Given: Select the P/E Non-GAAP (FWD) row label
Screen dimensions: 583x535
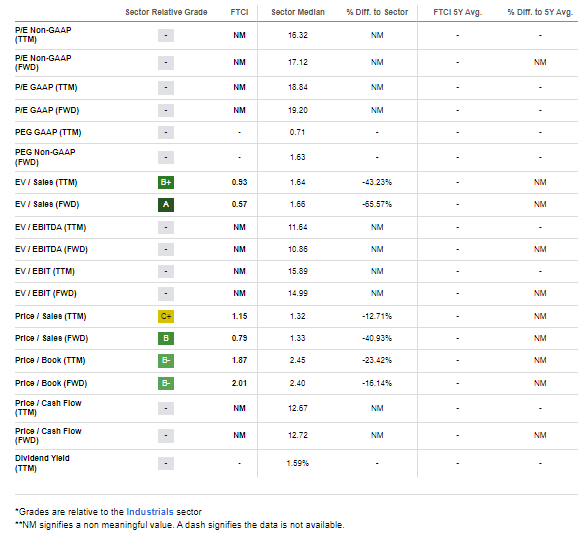Looking at the screenshot, I should tap(43, 63).
